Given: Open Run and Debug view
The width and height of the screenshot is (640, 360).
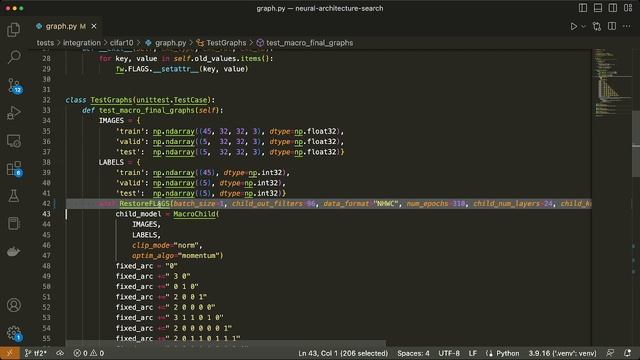Looking at the screenshot, I should [13, 113].
